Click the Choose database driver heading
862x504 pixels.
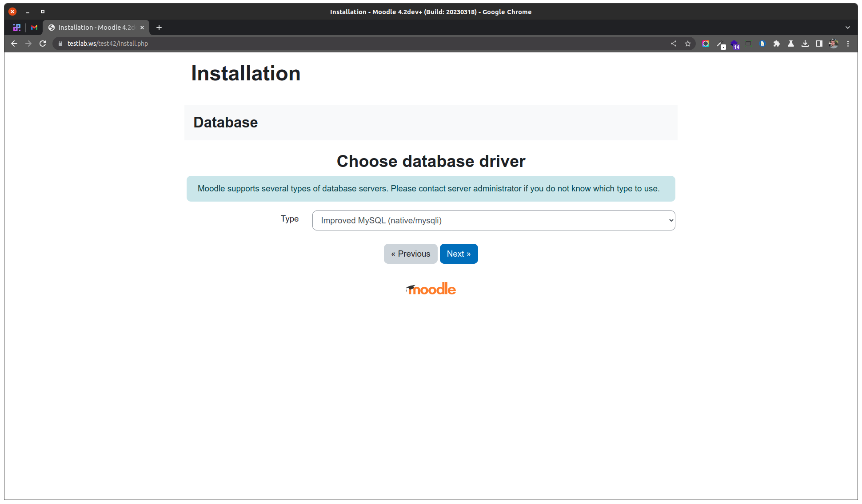(x=431, y=161)
